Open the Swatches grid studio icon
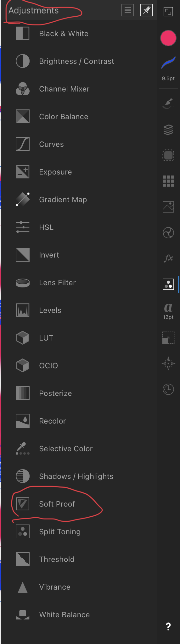The width and height of the screenshot is (180, 644). (168, 181)
